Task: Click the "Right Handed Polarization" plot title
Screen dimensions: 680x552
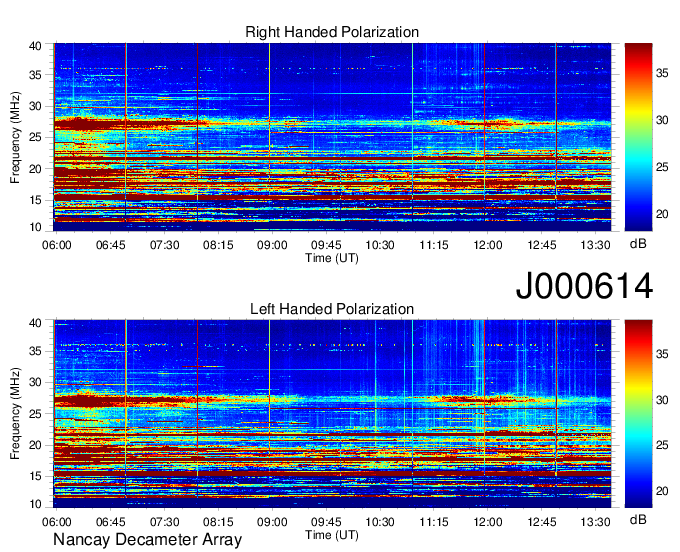Action: tap(332, 32)
